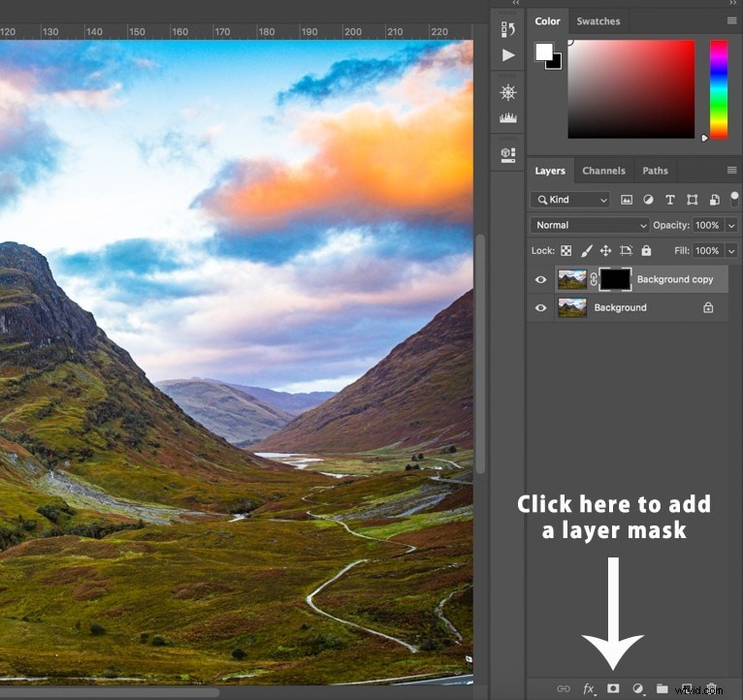This screenshot has width=743, height=700.
Task: Collapse panels with top-right double-arrow
Action: [x=733, y=3]
